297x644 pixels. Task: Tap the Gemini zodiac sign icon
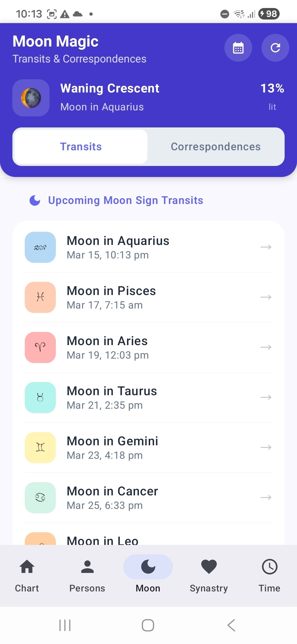click(x=40, y=447)
